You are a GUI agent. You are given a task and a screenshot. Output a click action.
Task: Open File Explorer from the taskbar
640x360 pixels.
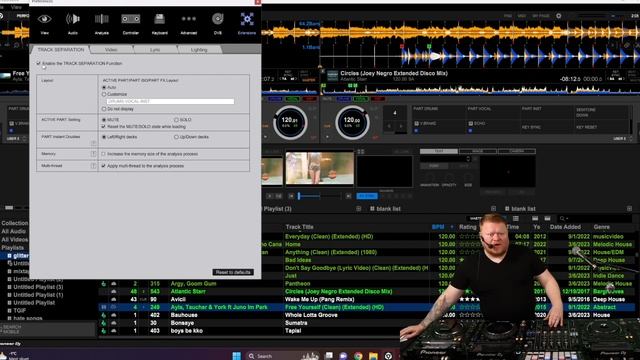tap(373, 356)
